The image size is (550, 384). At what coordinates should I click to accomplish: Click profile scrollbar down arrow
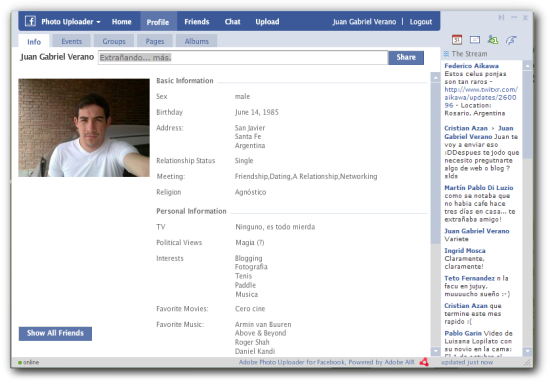point(435,351)
